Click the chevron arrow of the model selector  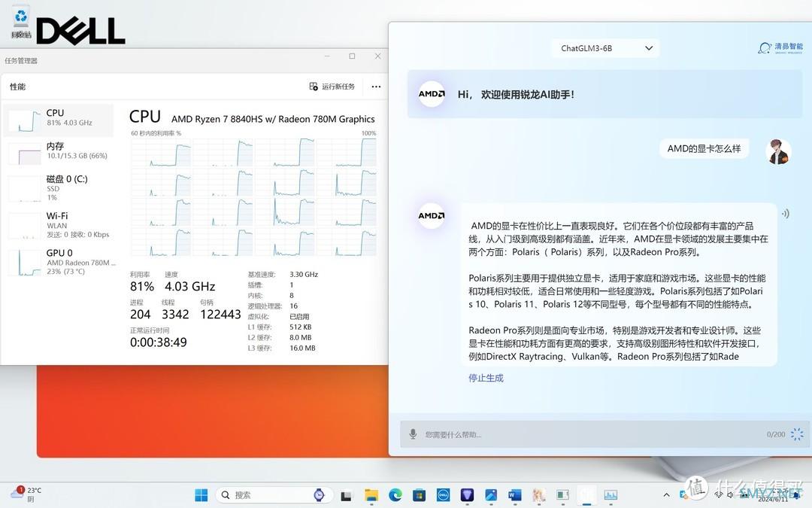click(648, 48)
